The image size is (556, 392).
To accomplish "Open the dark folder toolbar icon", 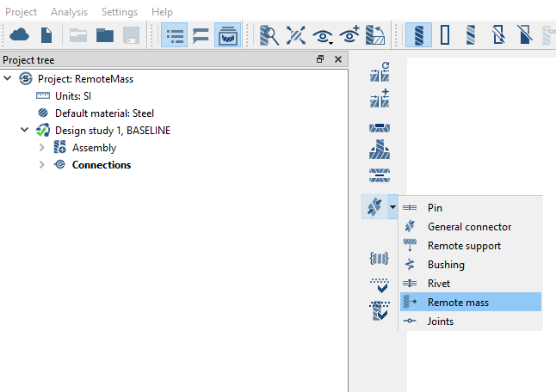I will click(x=105, y=35).
